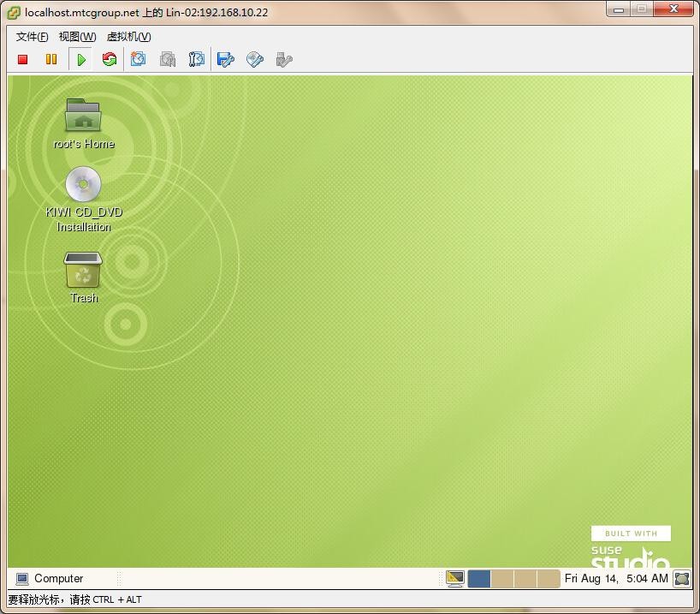
Task: Open the 虚拟机(V) menu
Action: click(x=129, y=37)
